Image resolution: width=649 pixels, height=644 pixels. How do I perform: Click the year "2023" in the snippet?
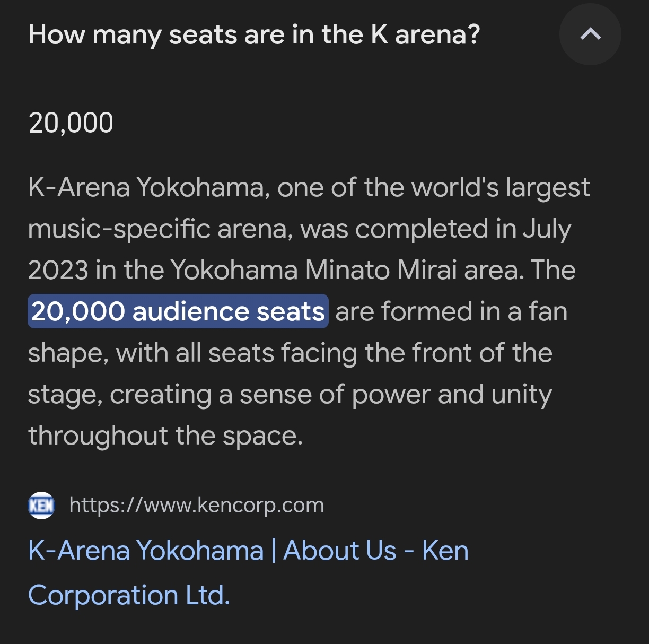pyautogui.click(x=58, y=270)
